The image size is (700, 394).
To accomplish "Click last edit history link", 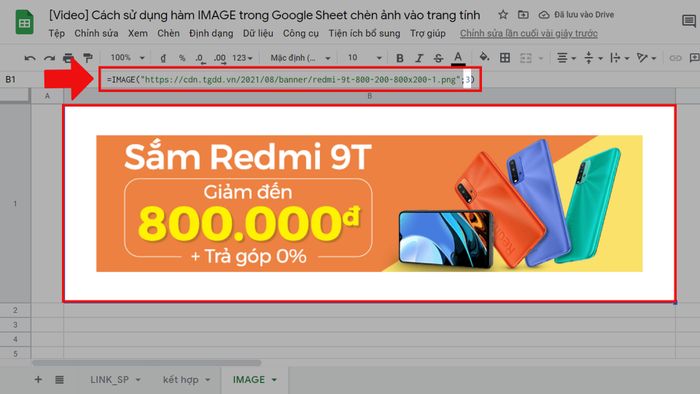I will 529,33.
